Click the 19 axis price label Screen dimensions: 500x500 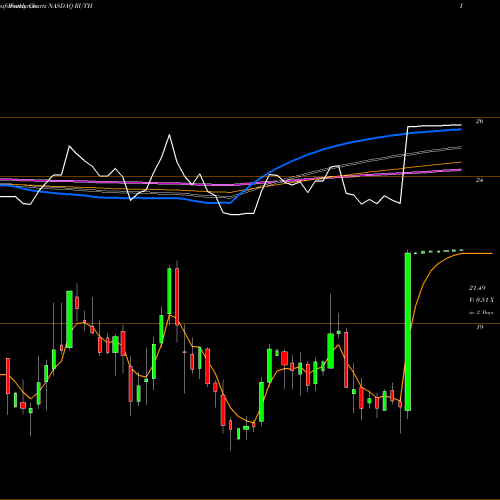pos(479,327)
